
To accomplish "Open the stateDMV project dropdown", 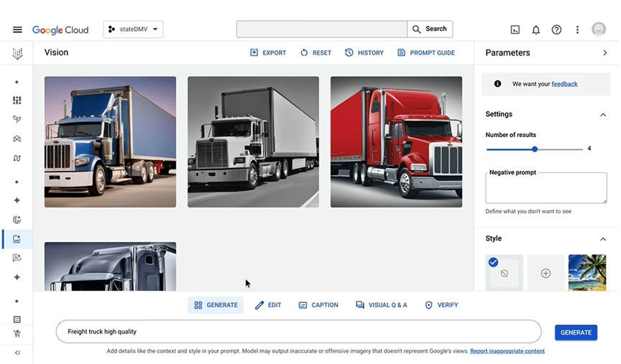I will pos(134,29).
